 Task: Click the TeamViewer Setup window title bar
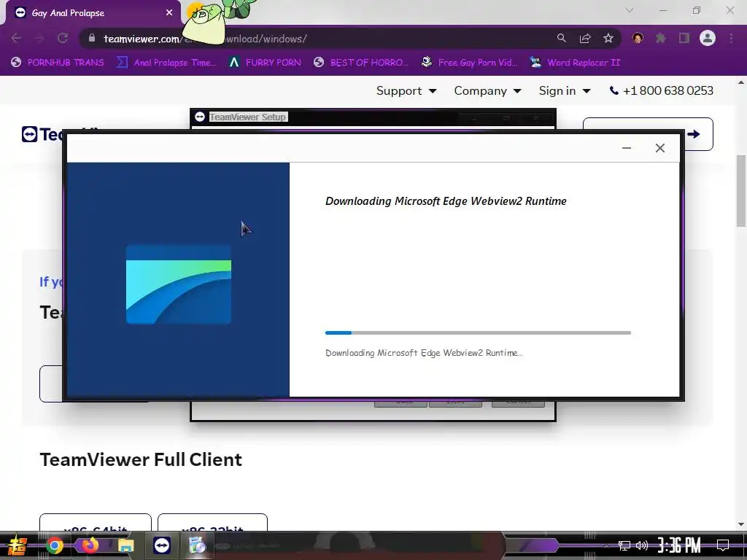point(373,117)
